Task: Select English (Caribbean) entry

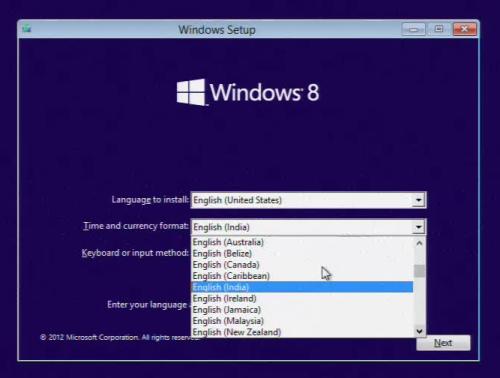Action: 302,276
